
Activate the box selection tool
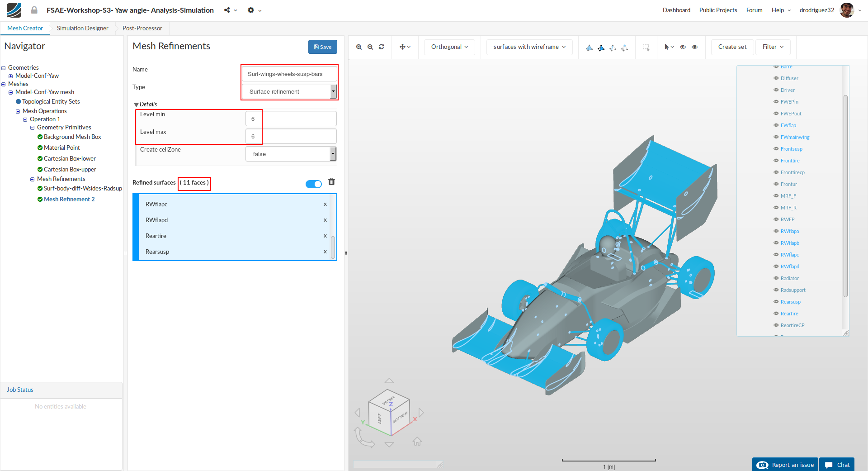click(646, 48)
